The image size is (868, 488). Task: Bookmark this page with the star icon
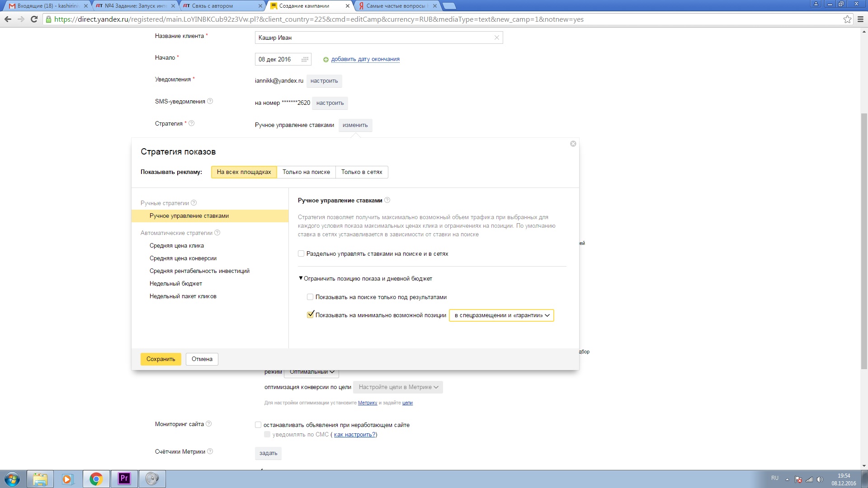(847, 19)
